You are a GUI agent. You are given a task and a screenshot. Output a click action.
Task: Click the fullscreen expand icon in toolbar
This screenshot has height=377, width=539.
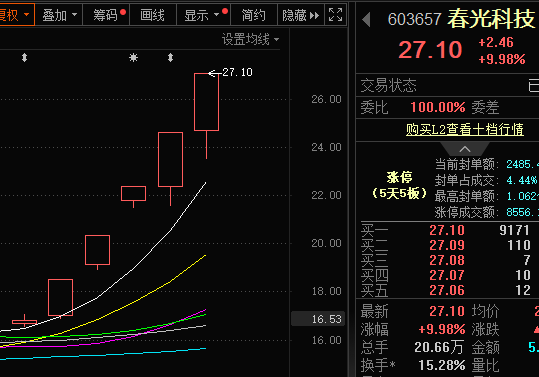pyautogui.click(x=335, y=15)
